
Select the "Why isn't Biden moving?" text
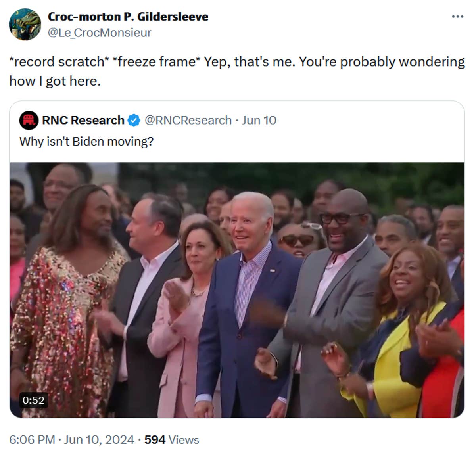click(86, 141)
